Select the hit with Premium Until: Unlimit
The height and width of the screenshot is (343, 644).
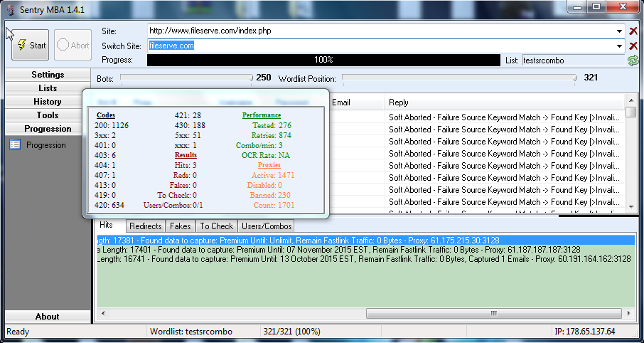coord(365,241)
